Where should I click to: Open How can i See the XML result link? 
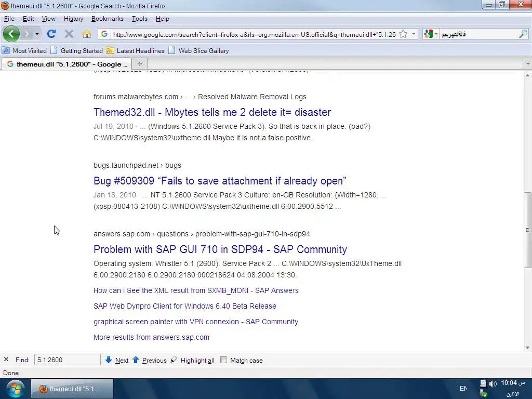click(x=196, y=290)
